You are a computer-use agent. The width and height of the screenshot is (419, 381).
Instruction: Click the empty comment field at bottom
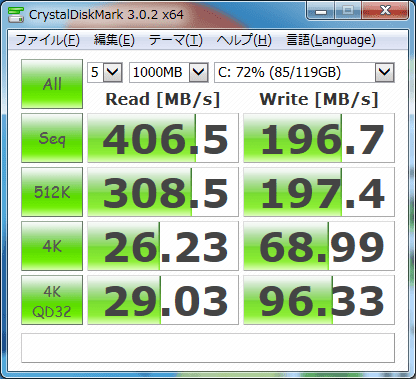(x=208, y=348)
